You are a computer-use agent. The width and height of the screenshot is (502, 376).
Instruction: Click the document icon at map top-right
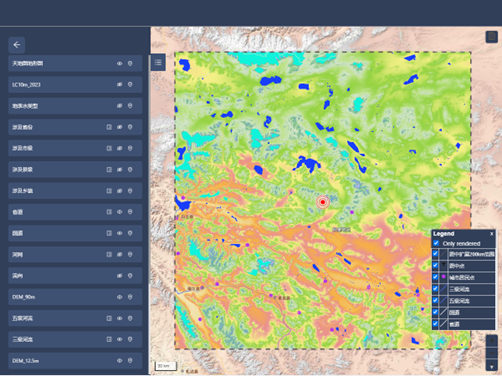(x=492, y=36)
